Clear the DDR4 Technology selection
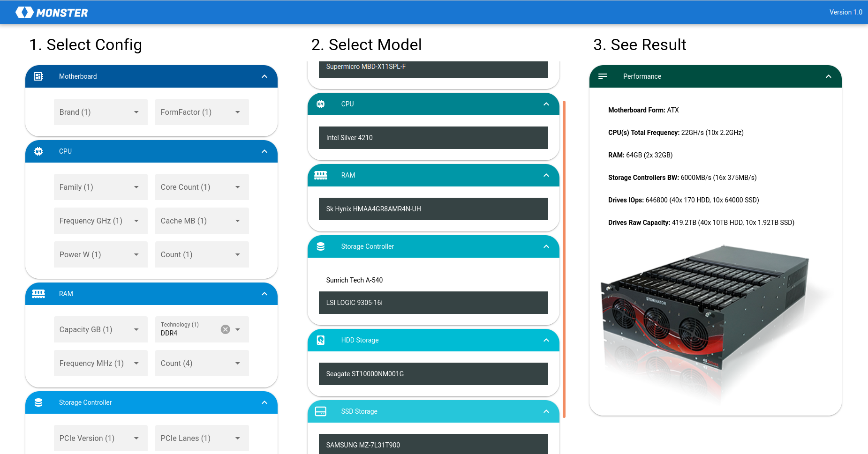 point(226,329)
